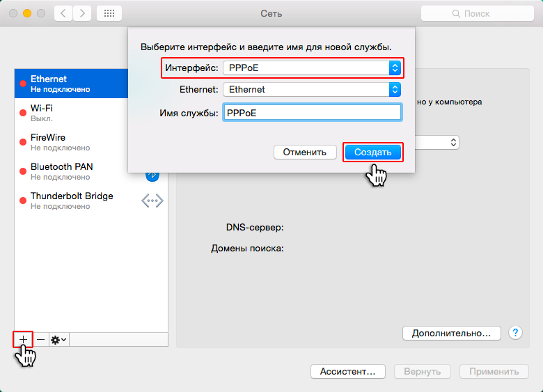Click the Вернуть button
Viewport: 543px width, 392px height.
click(423, 372)
